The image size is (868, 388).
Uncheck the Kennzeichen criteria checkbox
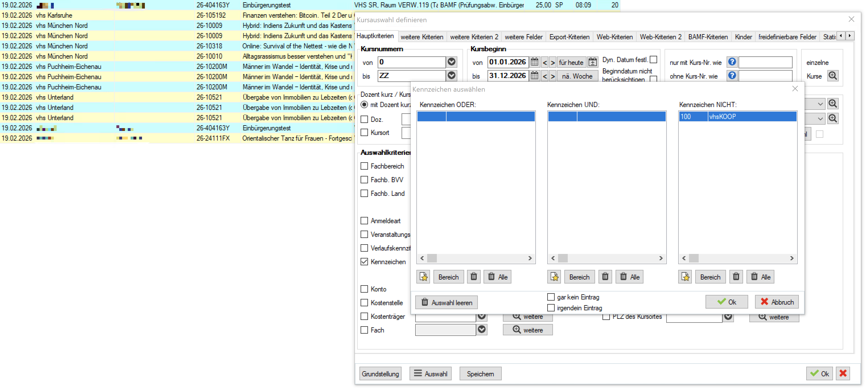364,262
